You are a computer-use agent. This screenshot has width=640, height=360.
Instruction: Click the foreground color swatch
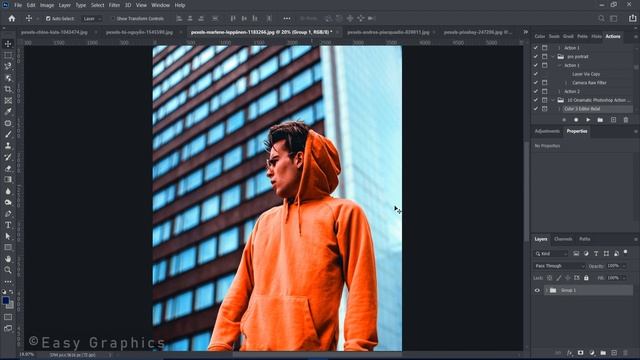[x=6, y=301]
